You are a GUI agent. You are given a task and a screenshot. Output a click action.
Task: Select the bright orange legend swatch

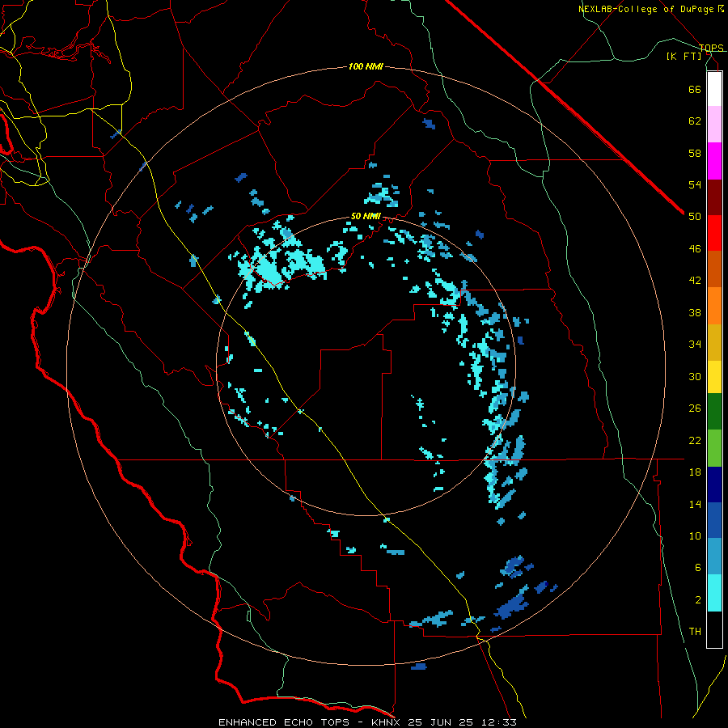tap(714, 306)
